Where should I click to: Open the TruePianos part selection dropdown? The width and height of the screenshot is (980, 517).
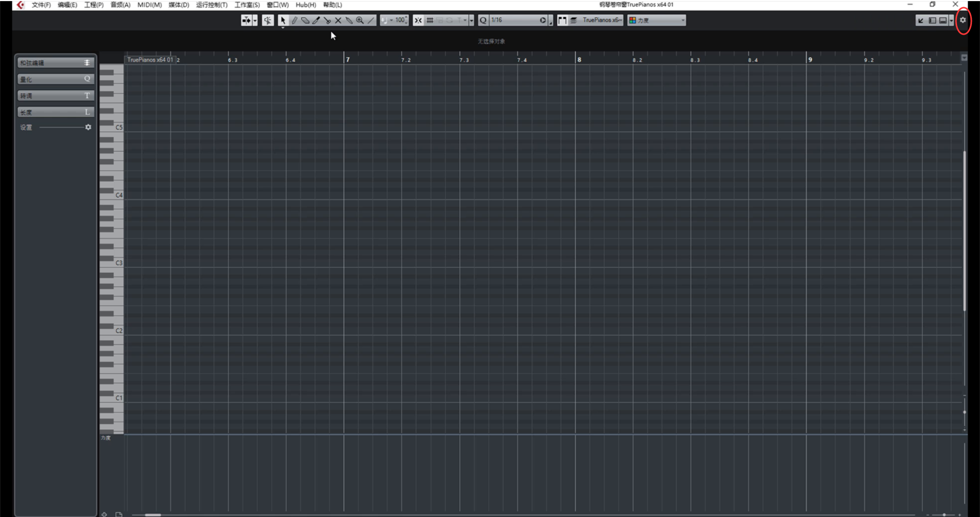tap(602, 20)
